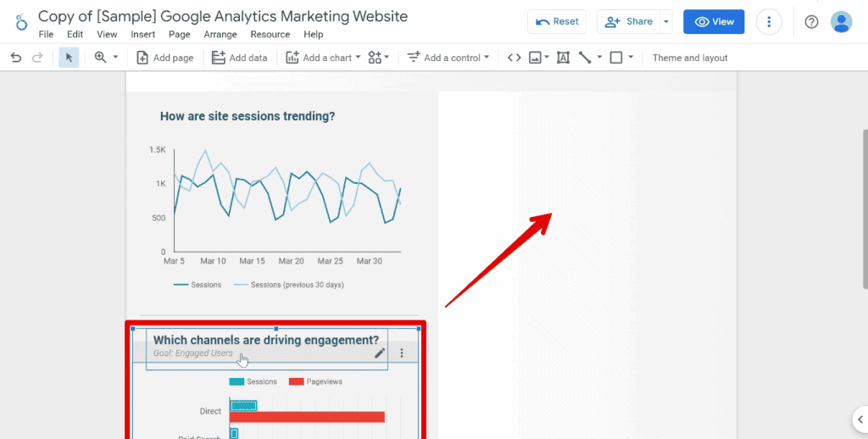The height and width of the screenshot is (439, 868).
Task: Click the 'Sessions (previous 30 days)' legend entry
Action: [x=288, y=285]
